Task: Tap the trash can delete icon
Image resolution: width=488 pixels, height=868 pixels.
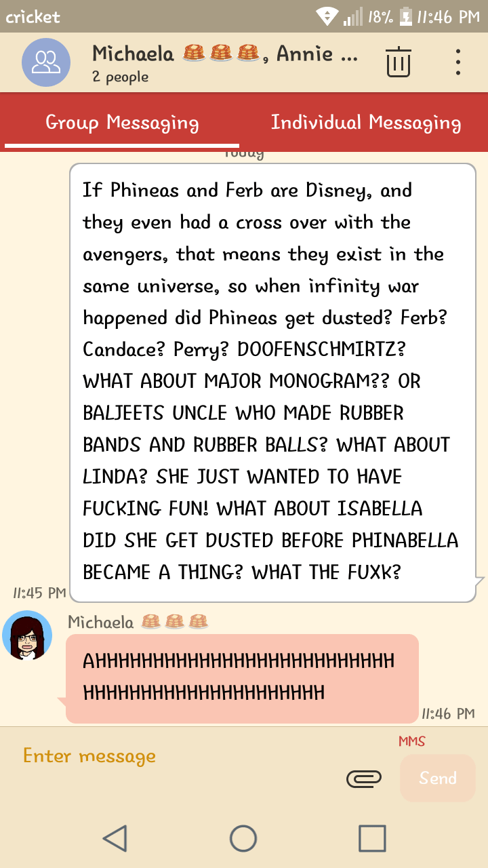Action: [x=399, y=62]
